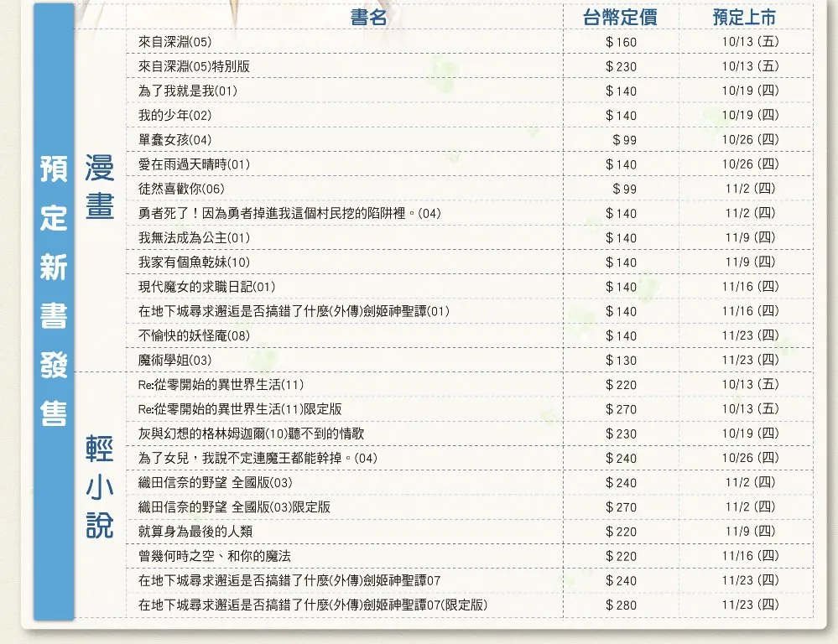Click the 台幣定價 column header
838x644 pixels.
pos(620,17)
